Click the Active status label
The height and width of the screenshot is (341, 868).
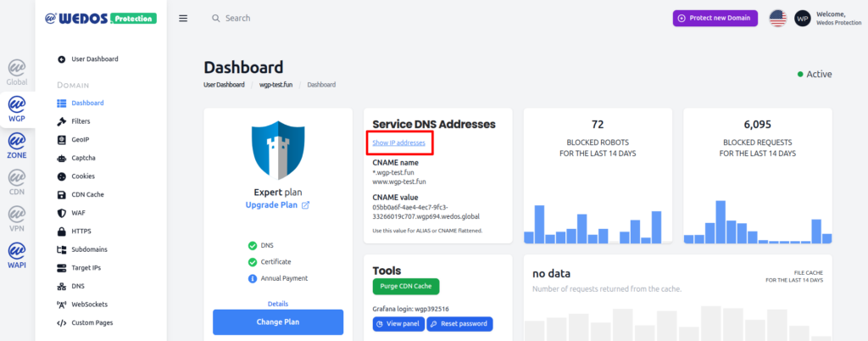[819, 74]
